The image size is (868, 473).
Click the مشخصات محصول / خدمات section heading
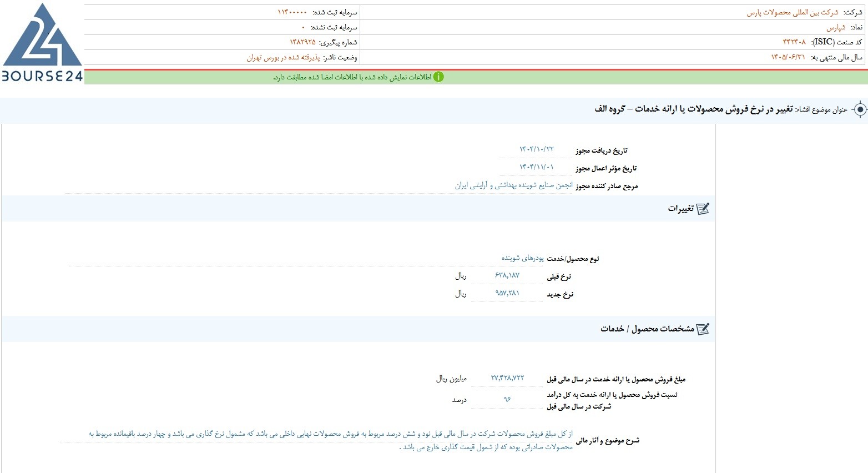(x=647, y=329)
